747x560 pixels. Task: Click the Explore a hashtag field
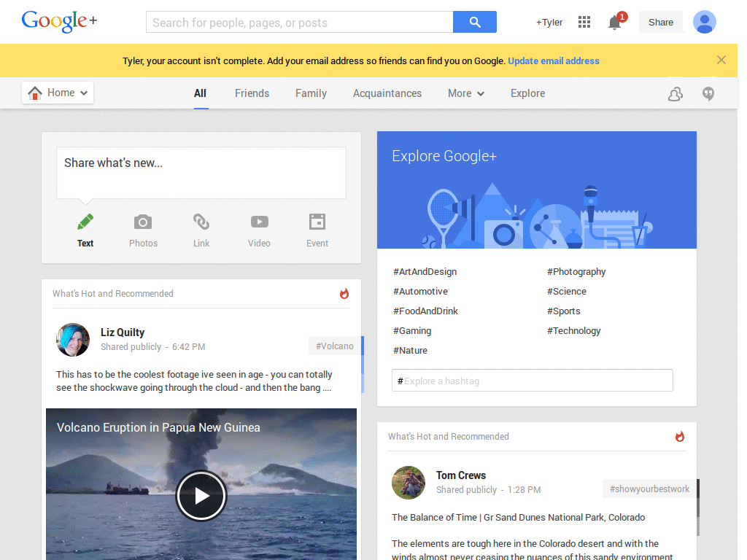pos(532,381)
